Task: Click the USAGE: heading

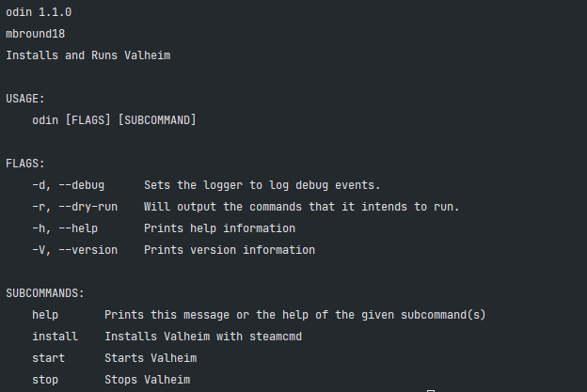Action: (25, 99)
